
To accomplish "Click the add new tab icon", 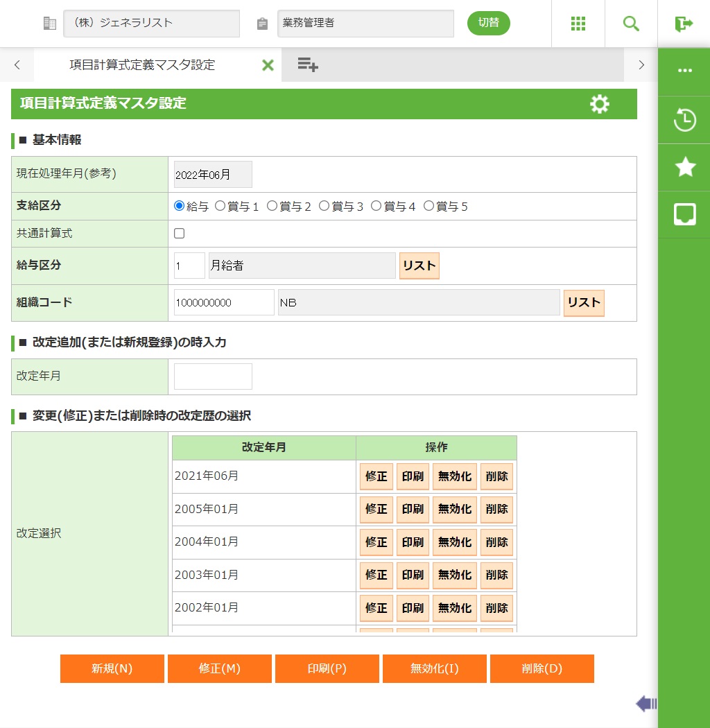I will 307,64.
